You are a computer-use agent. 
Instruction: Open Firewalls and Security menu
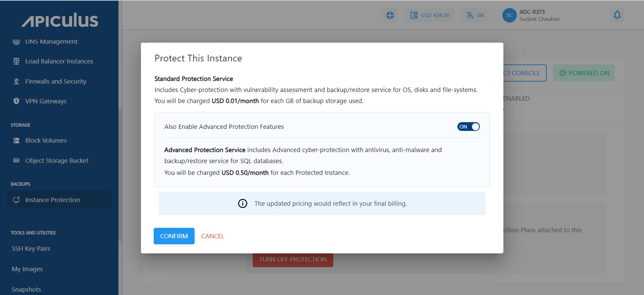[56, 82]
